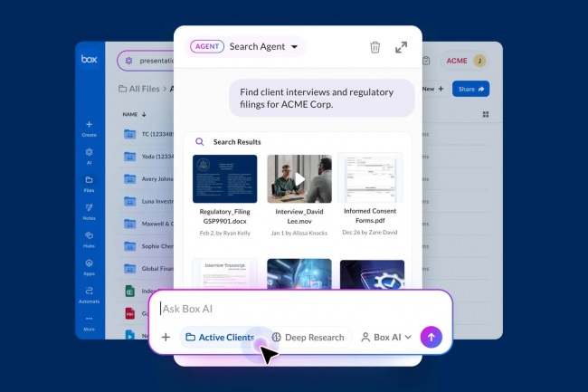The width and height of the screenshot is (588, 392).
Task: Click the Yoda folder icon
Action: tap(129, 157)
